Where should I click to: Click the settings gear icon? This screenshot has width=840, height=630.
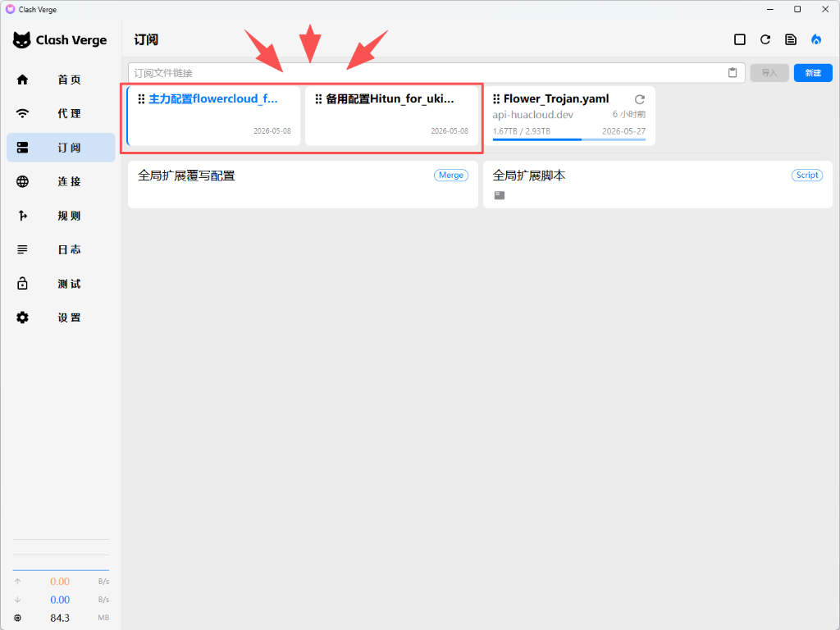click(x=22, y=317)
